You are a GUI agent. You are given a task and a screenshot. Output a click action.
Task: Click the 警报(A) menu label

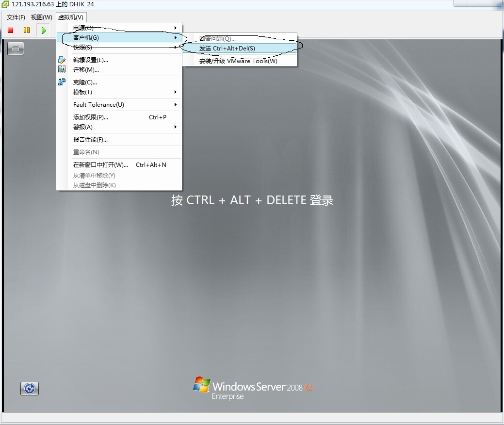(x=83, y=127)
